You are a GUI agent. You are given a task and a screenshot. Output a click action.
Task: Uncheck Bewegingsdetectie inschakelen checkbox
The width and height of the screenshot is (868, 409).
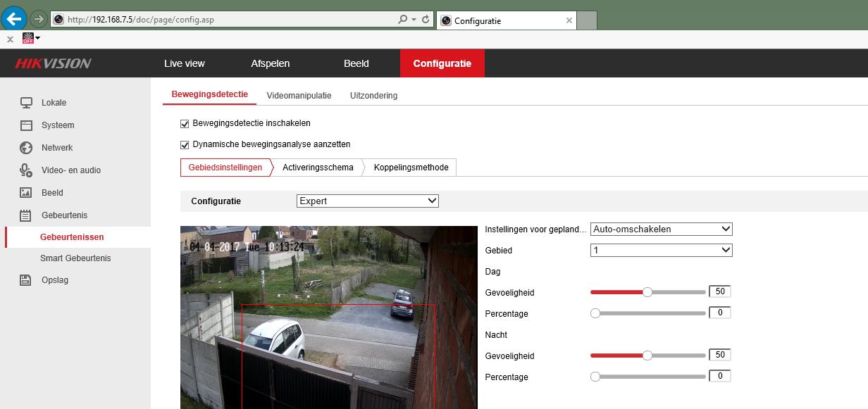pyautogui.click(x=185, y=124)
